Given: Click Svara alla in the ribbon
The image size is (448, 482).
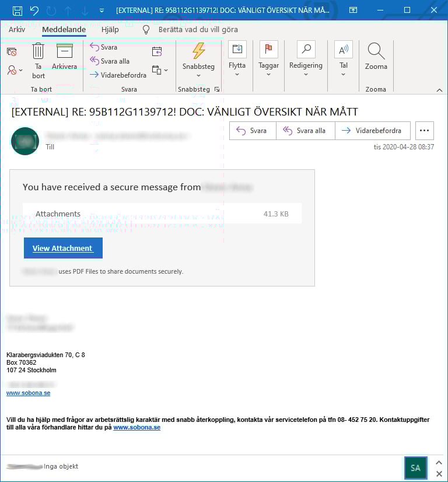Looking at the screenshot, I should click(110, 61).
